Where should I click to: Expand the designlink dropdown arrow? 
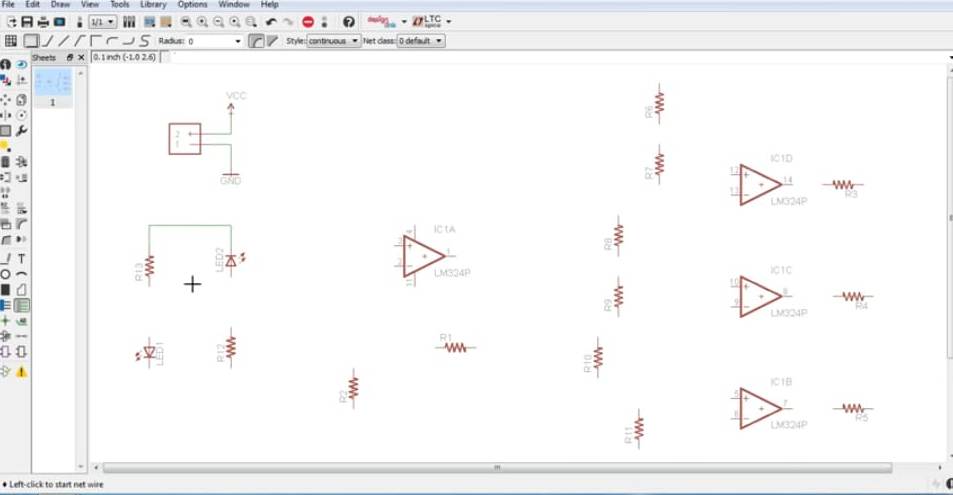tap(404, 22)
